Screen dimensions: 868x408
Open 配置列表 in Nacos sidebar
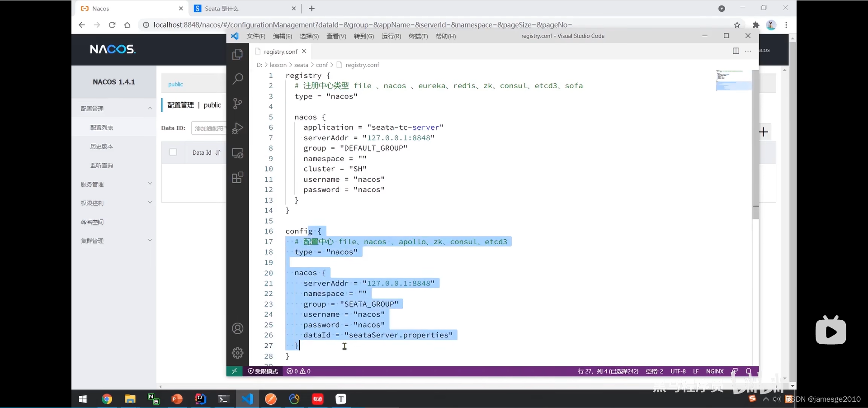coord(102,128)
